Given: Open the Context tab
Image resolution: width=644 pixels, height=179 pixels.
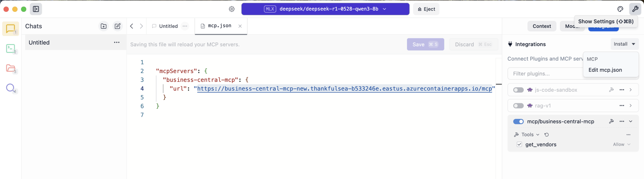Looking at the screenshot, I should (x=542, y=26).
